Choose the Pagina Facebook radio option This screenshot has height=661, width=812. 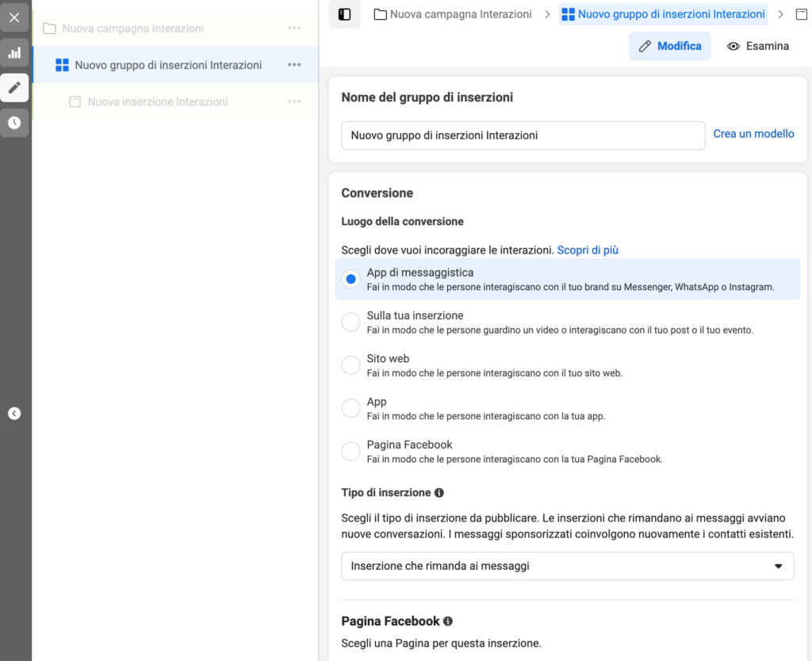tap(350, 451)
